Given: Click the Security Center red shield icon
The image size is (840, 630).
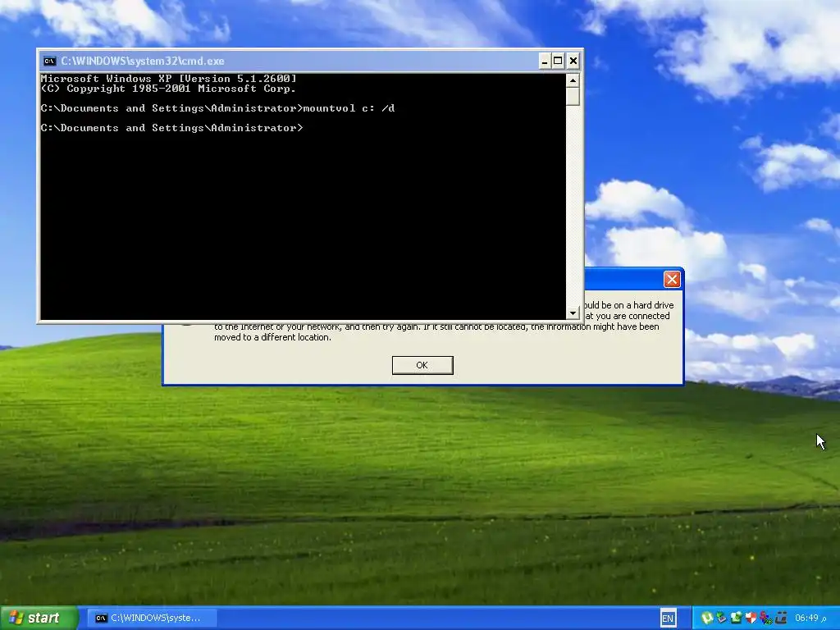Looking at the screenshot, I should tap(751, 618).
